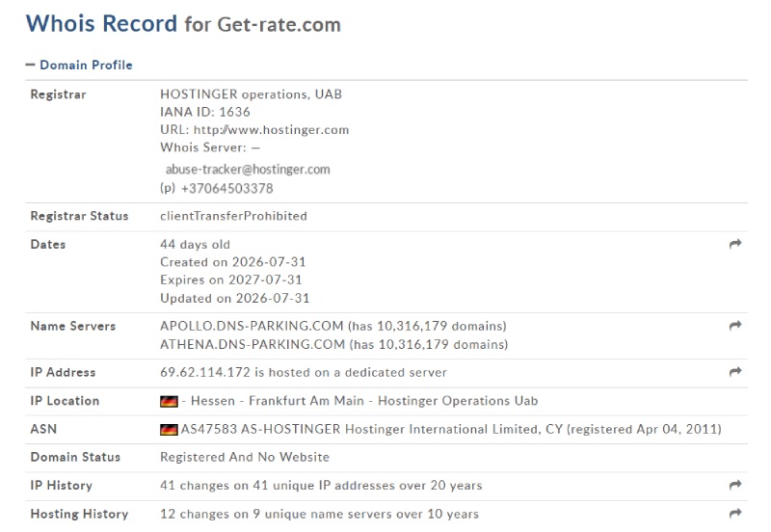Open share arrow in Name Servers row
Screen dimensions: 771x532
[x=735, y=325]
